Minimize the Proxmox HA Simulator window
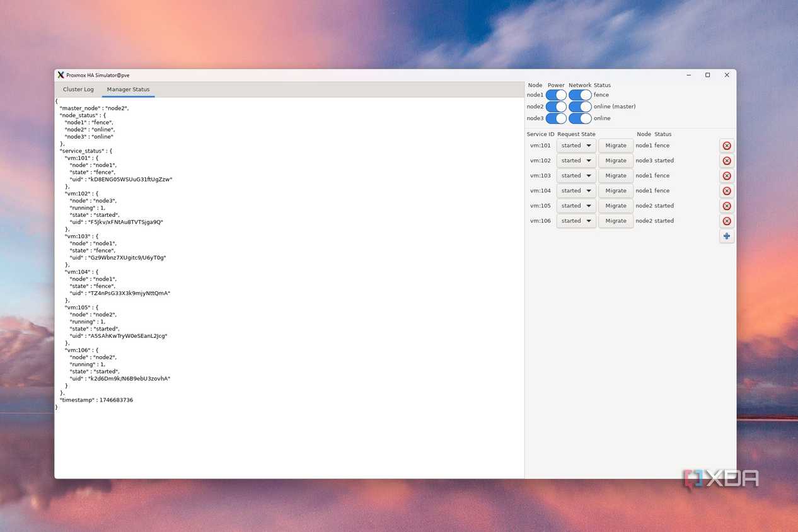This screenshot has height=532, width=798. pyautogui.click(x=688, y=75)
